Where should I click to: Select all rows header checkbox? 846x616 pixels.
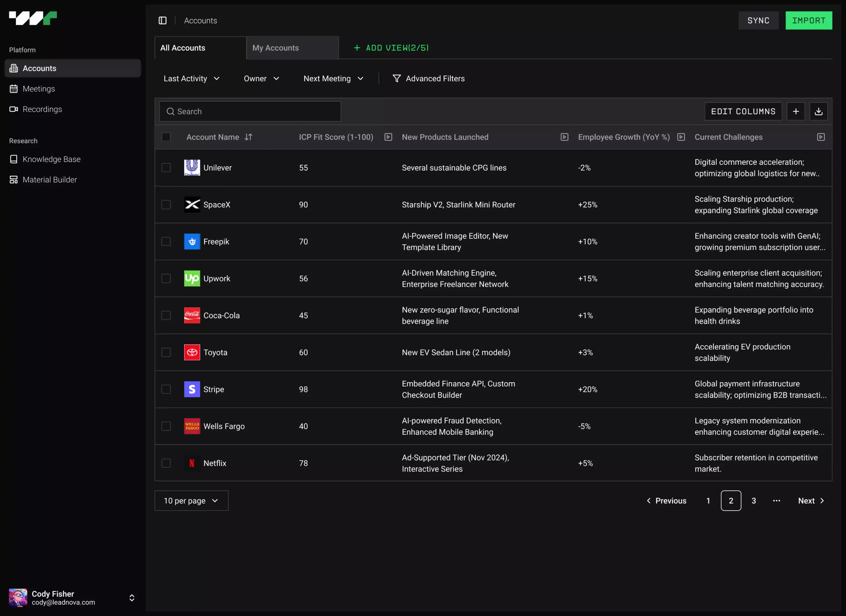coord(166,137)
